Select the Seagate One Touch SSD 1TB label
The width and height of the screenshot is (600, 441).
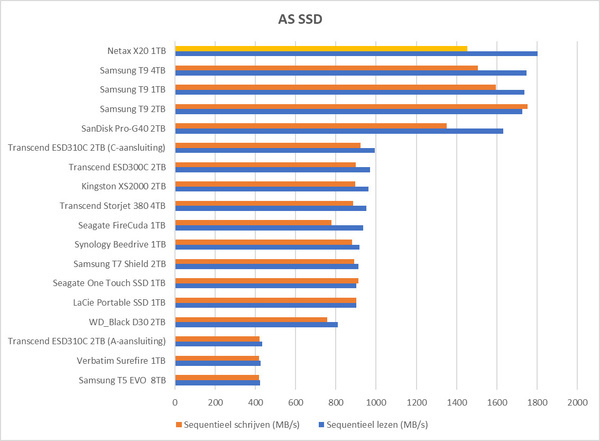click(109, 283)
